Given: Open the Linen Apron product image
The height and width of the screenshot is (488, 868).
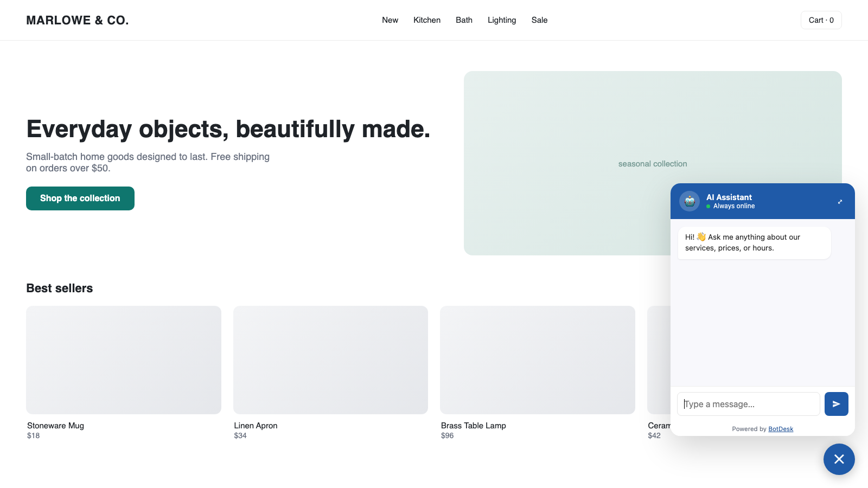Looking at the screenshot, I should [x=330, y=360].
